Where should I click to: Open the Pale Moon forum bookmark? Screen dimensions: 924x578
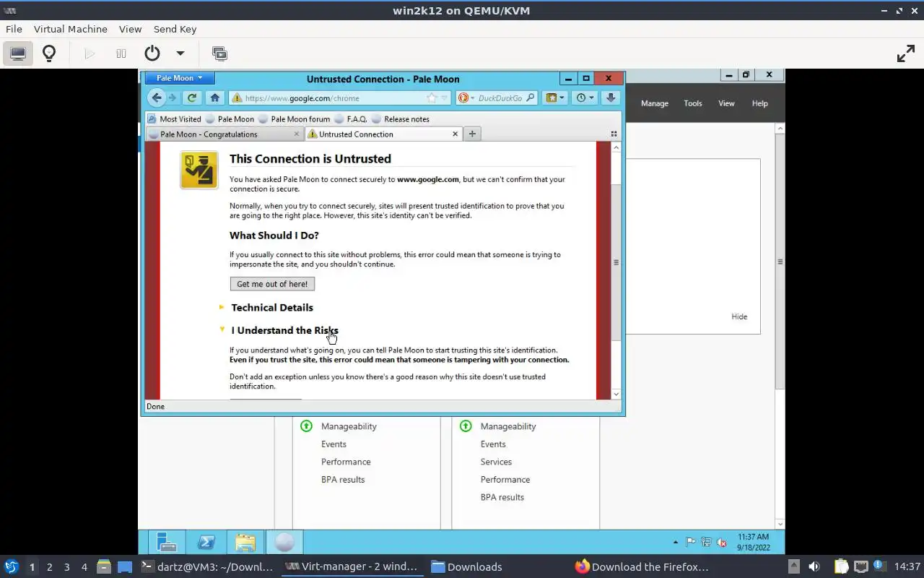tap(294, 119)
